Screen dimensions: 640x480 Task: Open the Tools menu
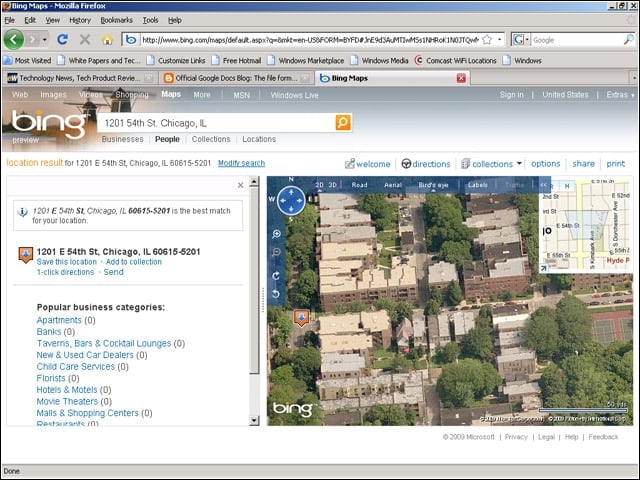pyautogui.click(x=150, y=20)
